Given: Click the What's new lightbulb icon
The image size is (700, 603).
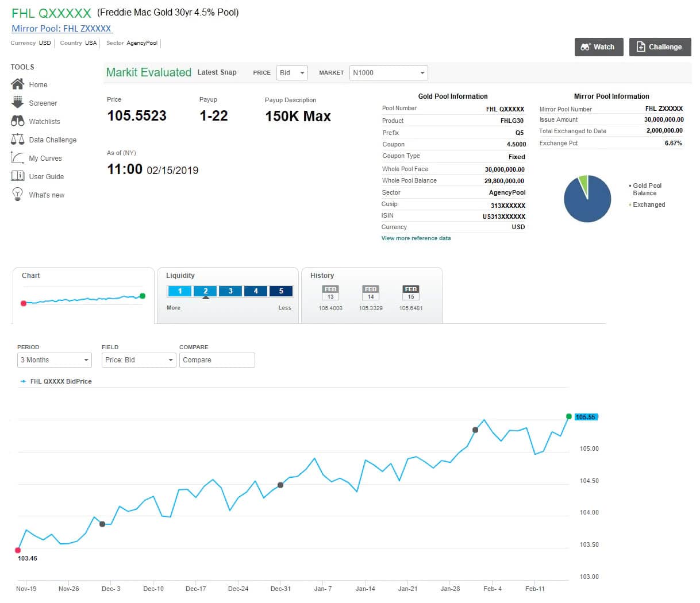Looking at the screenshot, I should 17,194.
